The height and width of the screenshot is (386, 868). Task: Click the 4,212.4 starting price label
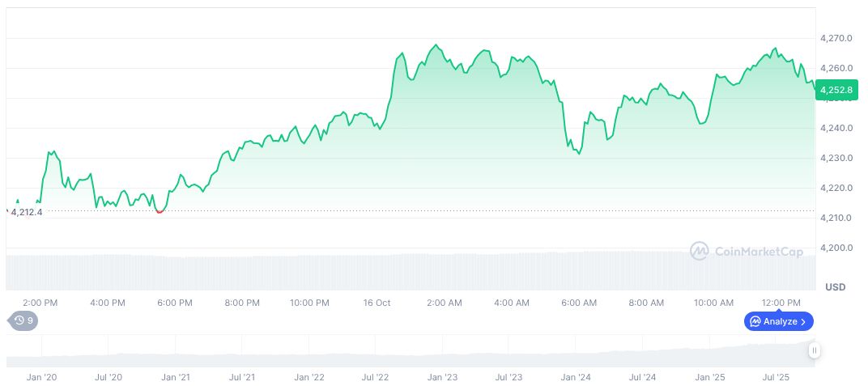pos(26,212)
